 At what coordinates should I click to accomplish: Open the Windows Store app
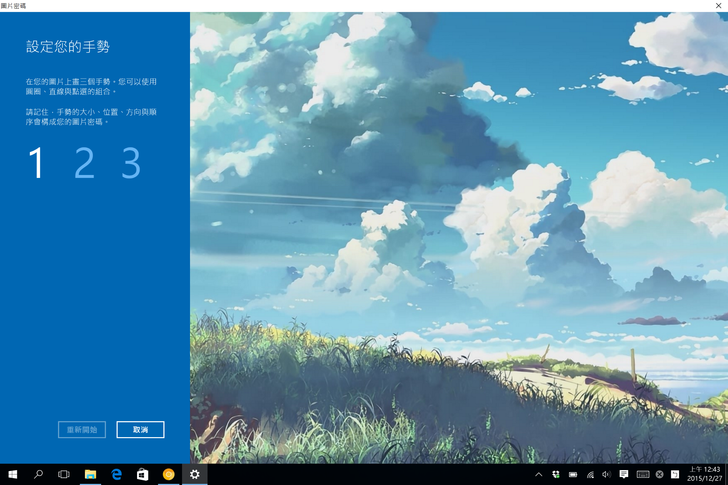tap(142, 474)
